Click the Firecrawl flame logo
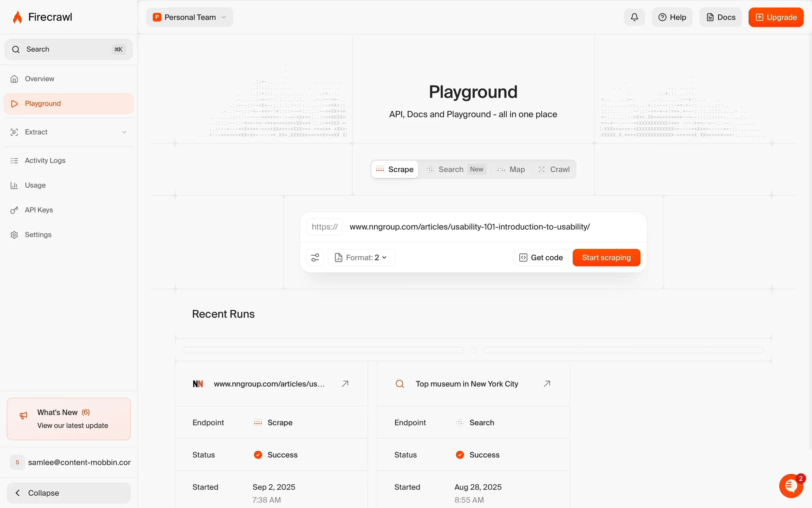 point(17,17)
